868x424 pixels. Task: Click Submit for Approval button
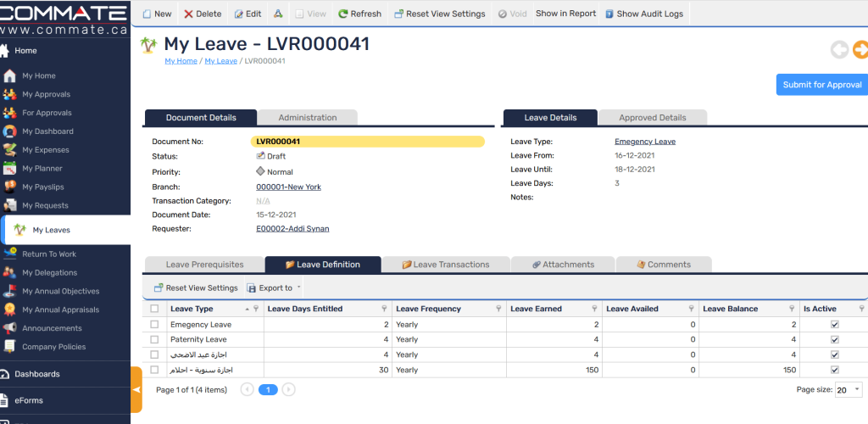[821, 85]
